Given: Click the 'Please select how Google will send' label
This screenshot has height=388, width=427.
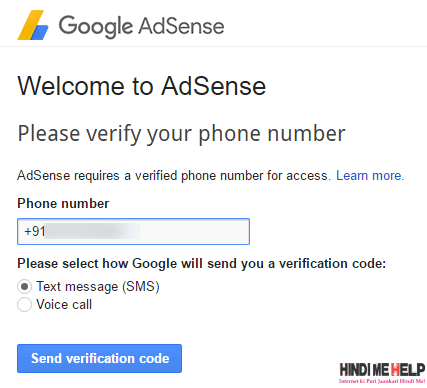Looking at the screenshot, I should (202, 264).
